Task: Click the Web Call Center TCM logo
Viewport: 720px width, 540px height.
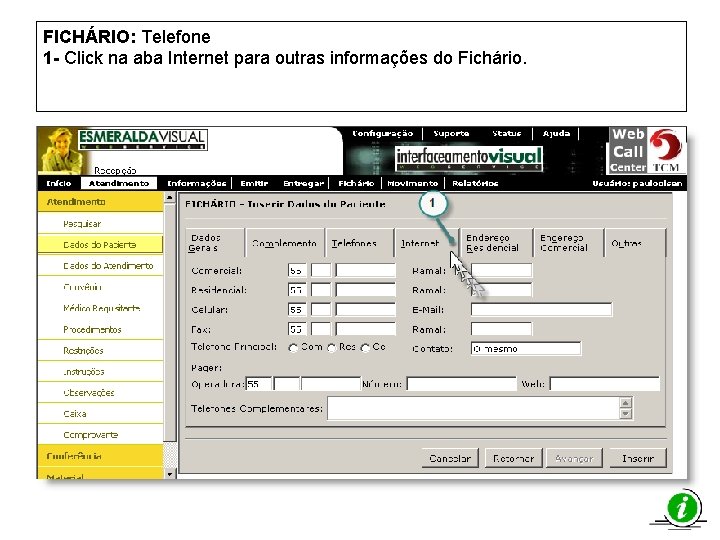Action: 647,150
